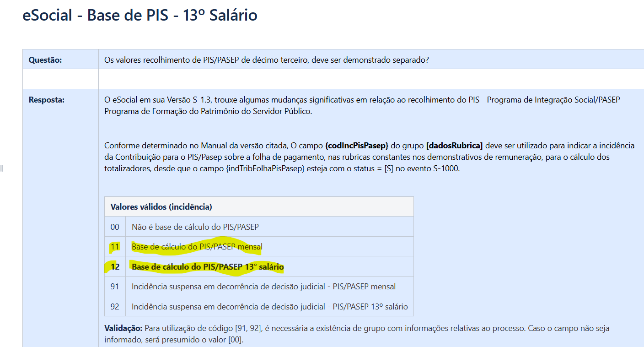Select the "Resposta:" row label
The height and width of the screenshot is (347, 644).
(x=46, y=100)
